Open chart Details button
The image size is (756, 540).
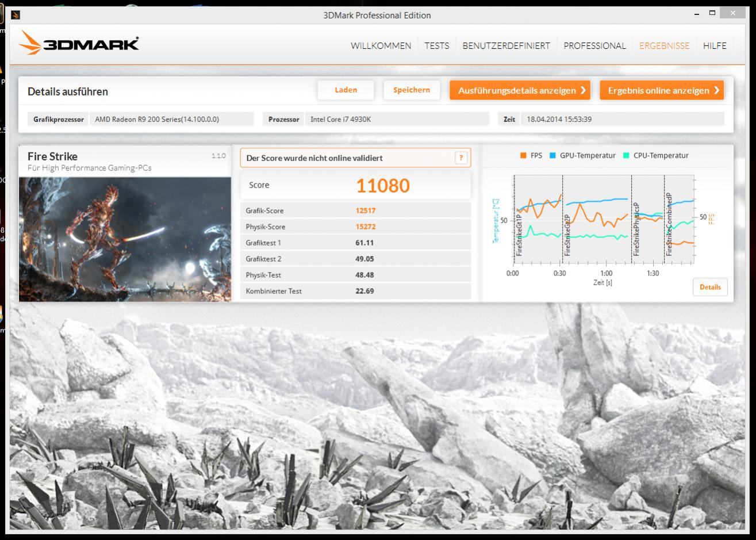pos(710,287)
